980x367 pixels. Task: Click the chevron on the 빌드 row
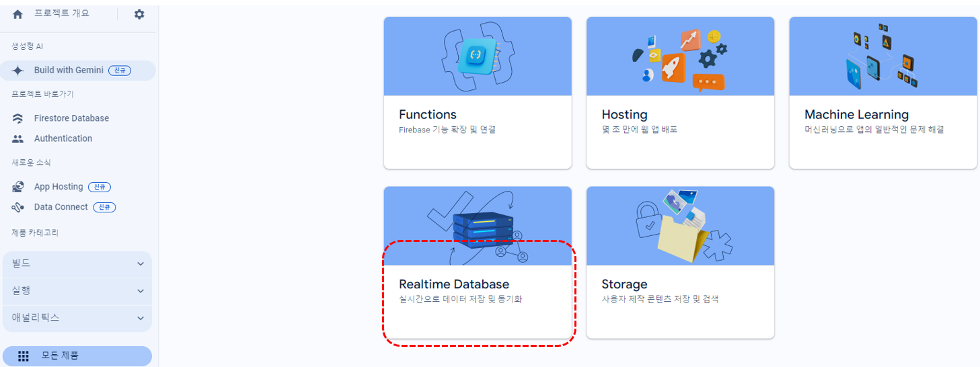point(141,264)
